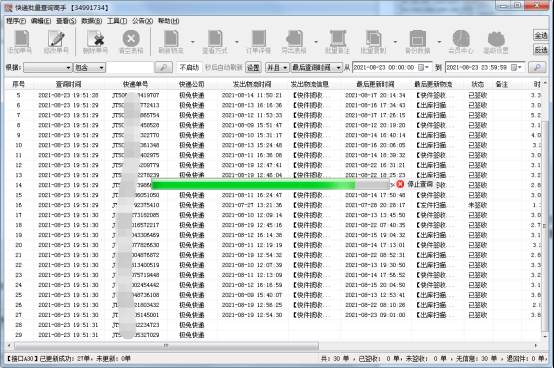Open the 数据(B) menu
The height and width of the screenshot is (368, 554).
(92, 21)
